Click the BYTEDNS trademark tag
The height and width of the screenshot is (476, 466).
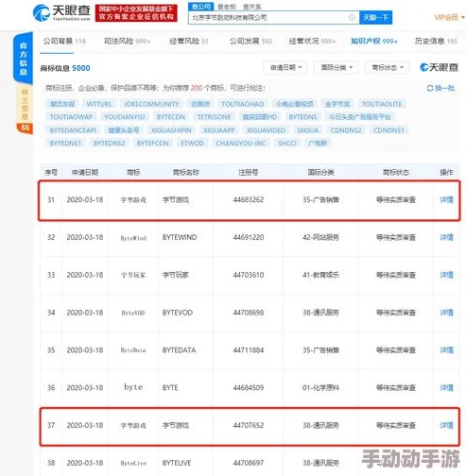pos(302,117)
